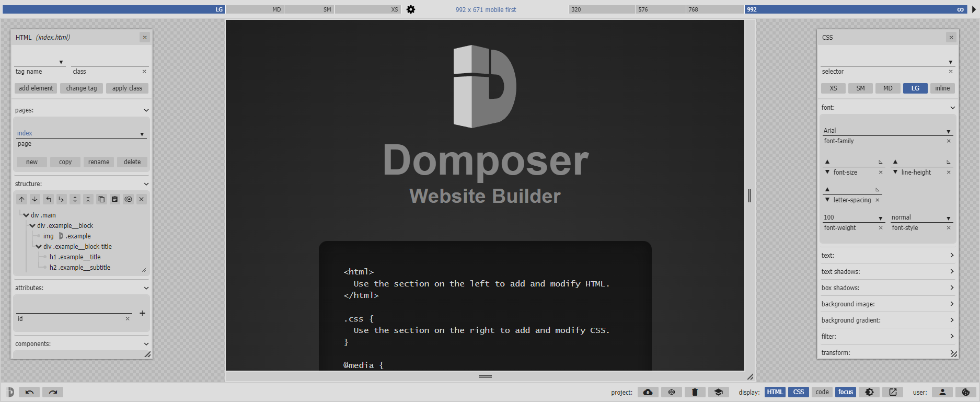
Task: Click the rename page button
Action: (99, 162)
